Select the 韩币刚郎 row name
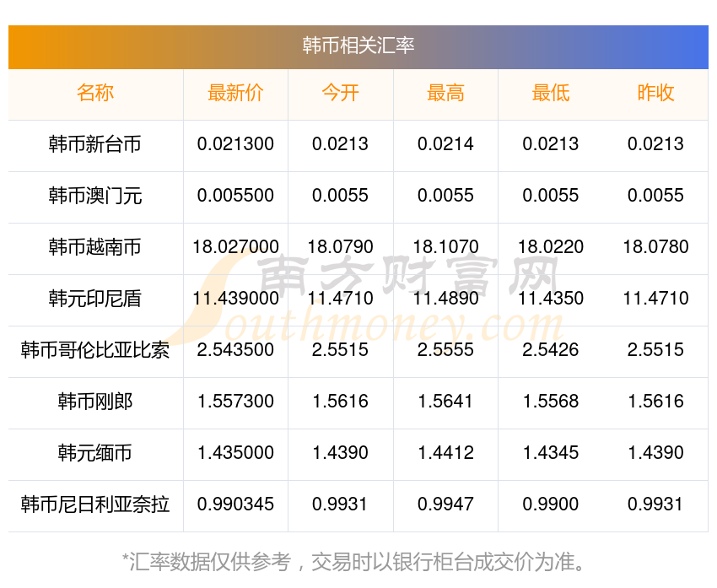717x588 pixels. coord(95,402)
